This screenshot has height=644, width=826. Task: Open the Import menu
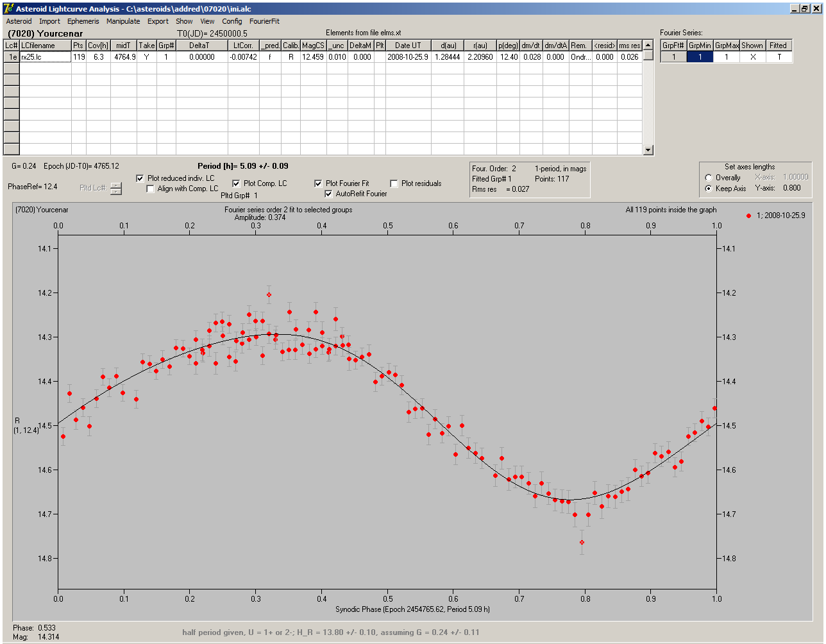pos(49,21)
